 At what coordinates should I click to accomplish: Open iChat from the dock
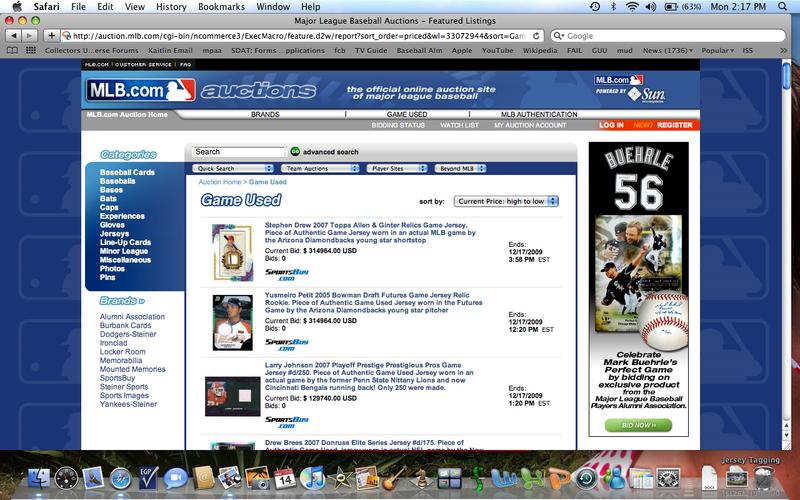click(176, 479)
